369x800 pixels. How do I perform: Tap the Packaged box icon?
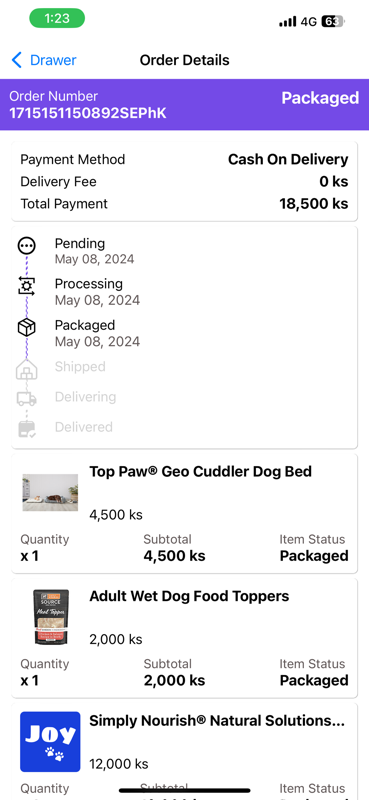click(27, 328)
